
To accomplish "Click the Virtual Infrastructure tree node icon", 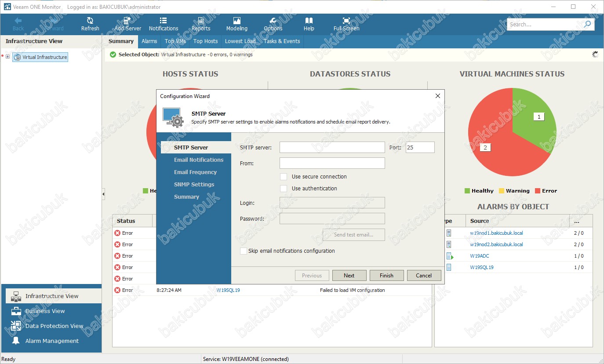I will click(18, 57).
